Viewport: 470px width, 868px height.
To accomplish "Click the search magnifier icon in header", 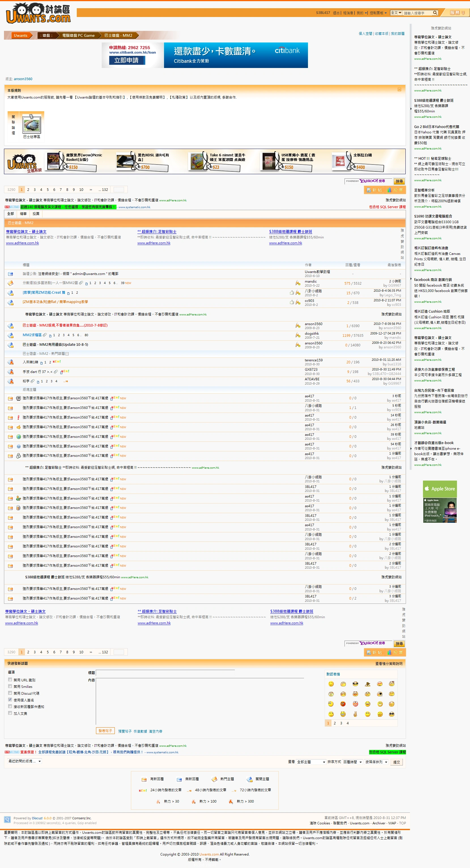I will [435, 13].
